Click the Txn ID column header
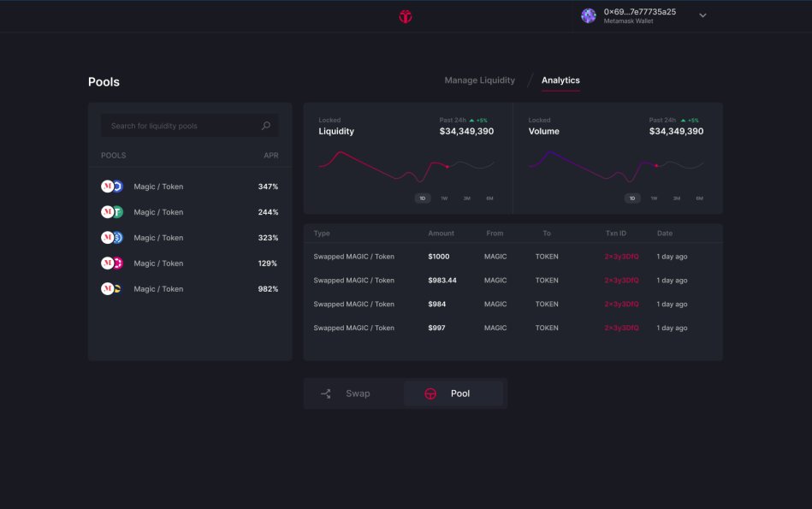 616,234
